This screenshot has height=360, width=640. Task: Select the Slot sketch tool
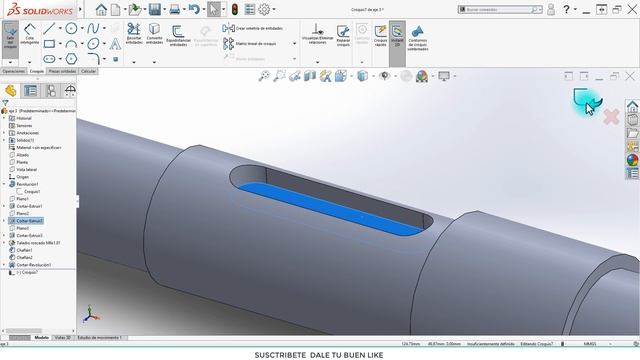tap(49, 59)
